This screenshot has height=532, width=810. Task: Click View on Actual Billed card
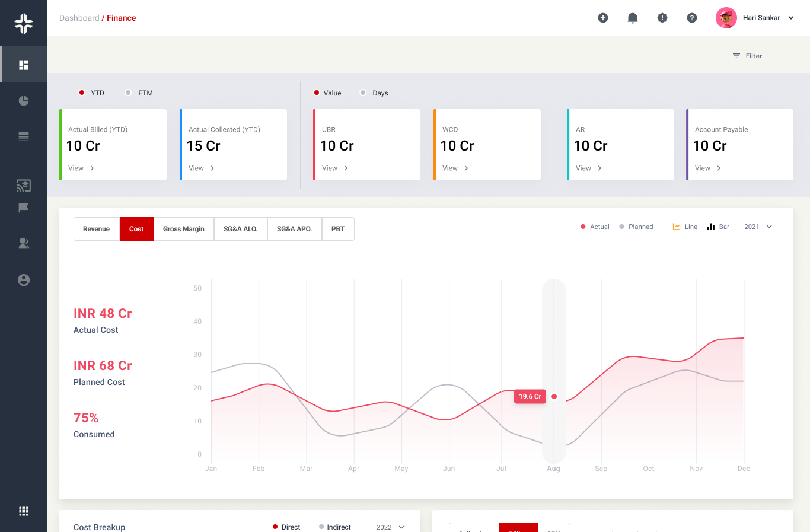tap(81, 168)
